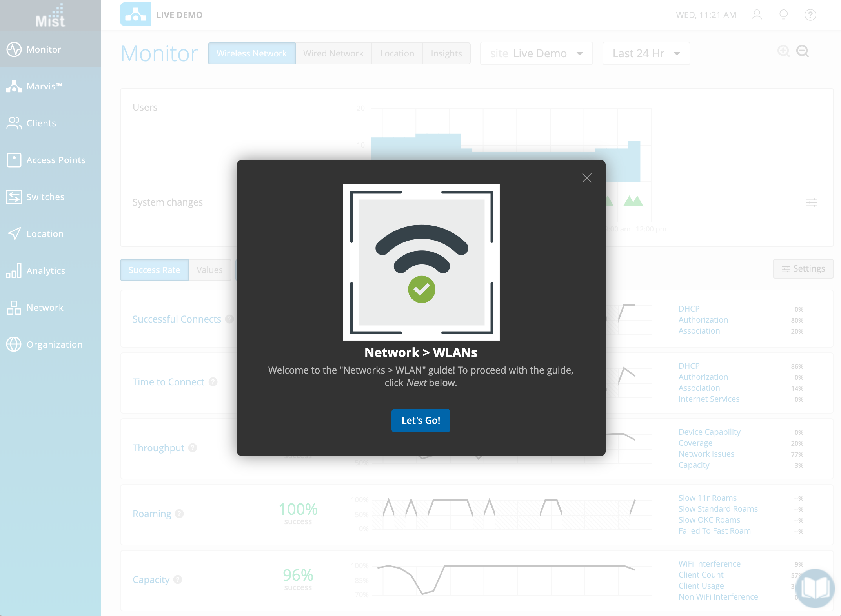Open the Last 24 Hr dropdown
This screenshot has width=841, height=616.
click(x=646, y=53)
